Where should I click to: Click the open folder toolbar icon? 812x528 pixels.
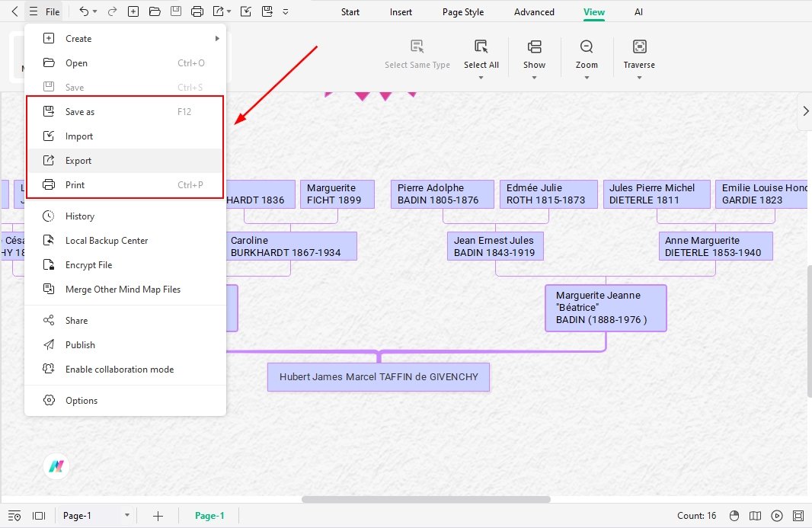[155, 11]
